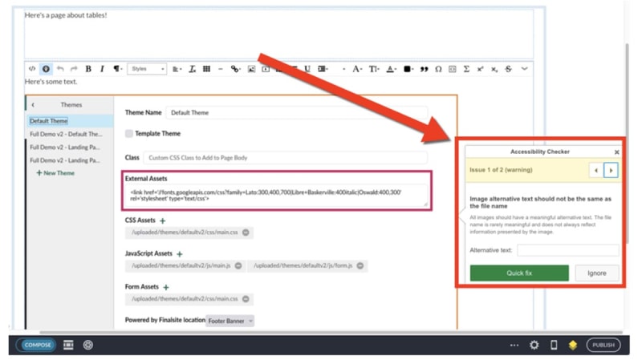Apply strikethrough formatting

508,69
